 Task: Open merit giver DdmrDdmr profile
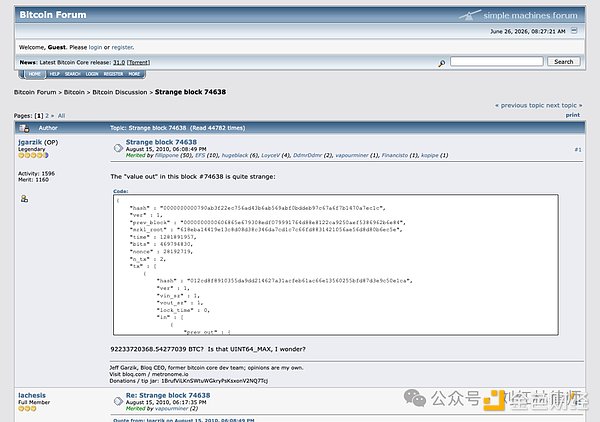(x=308, y=155)
